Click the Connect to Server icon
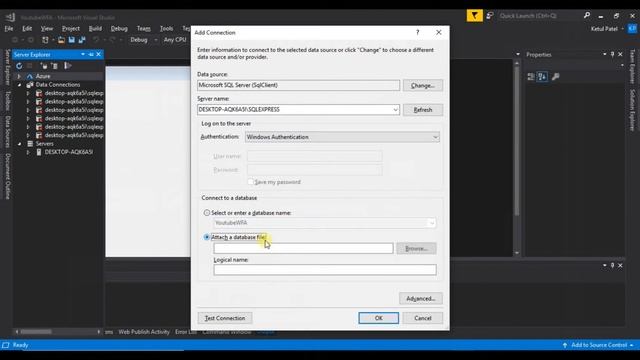The height and width of the screenshot is (360, 640). click(55, 66)
